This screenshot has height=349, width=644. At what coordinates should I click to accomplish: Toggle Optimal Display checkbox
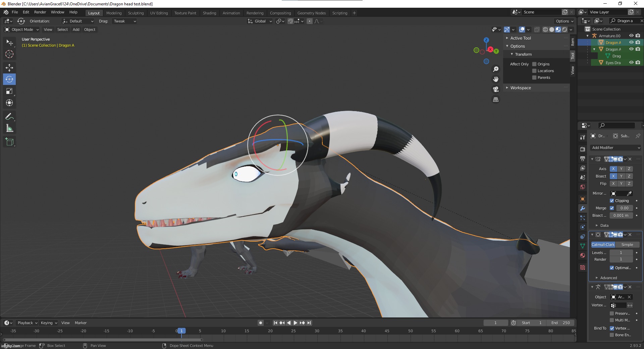612,268
